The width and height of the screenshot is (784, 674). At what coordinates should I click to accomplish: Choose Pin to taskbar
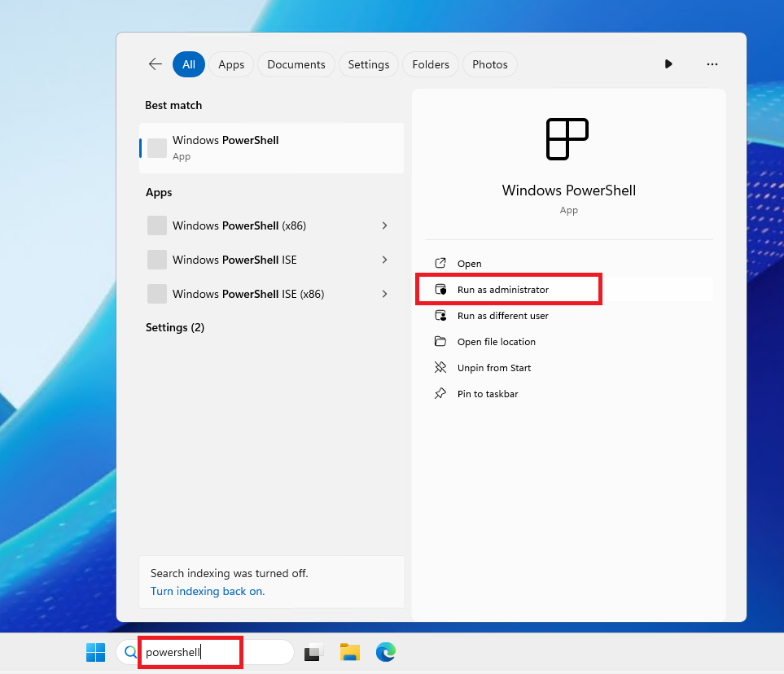568,393
